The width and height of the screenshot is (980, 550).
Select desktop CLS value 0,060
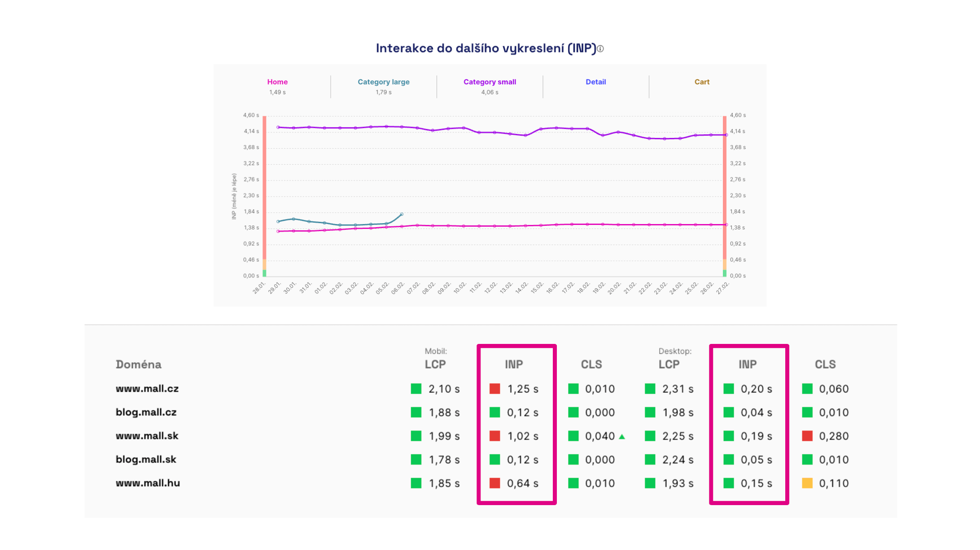[834, 389]
